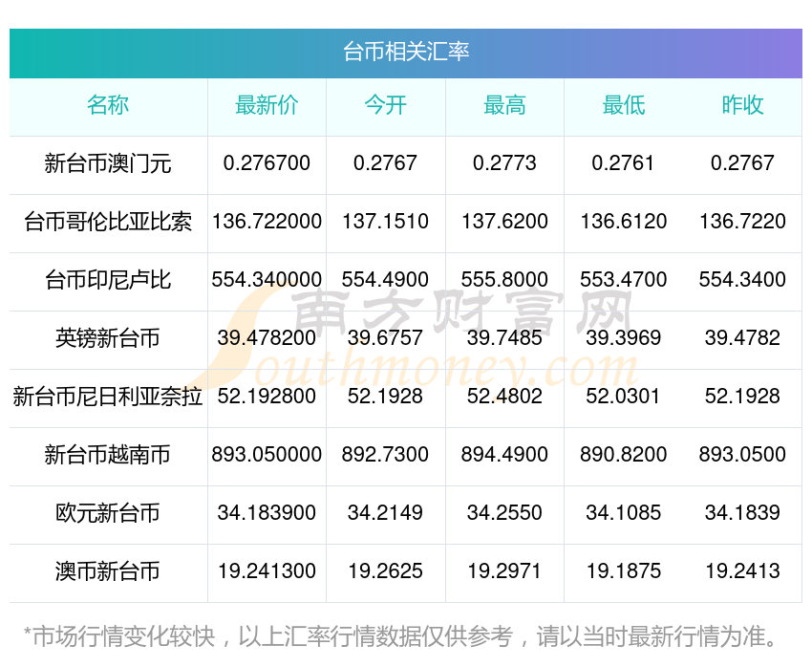Click the 最低 value 553.4700
This screenshot has width=812, height=667.
pyautogui.click(x=624, y=280)
